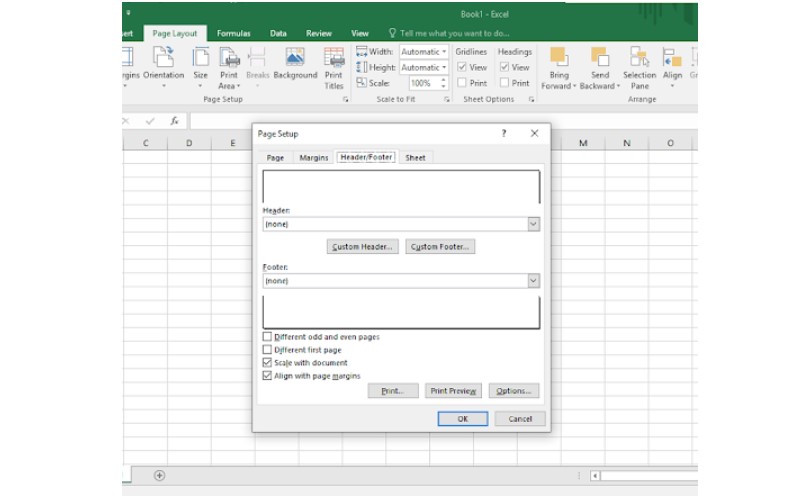Click the Breaks icon in Page Setup group
800x501 pixels.
pyautogui.click(x=257, y=66)
